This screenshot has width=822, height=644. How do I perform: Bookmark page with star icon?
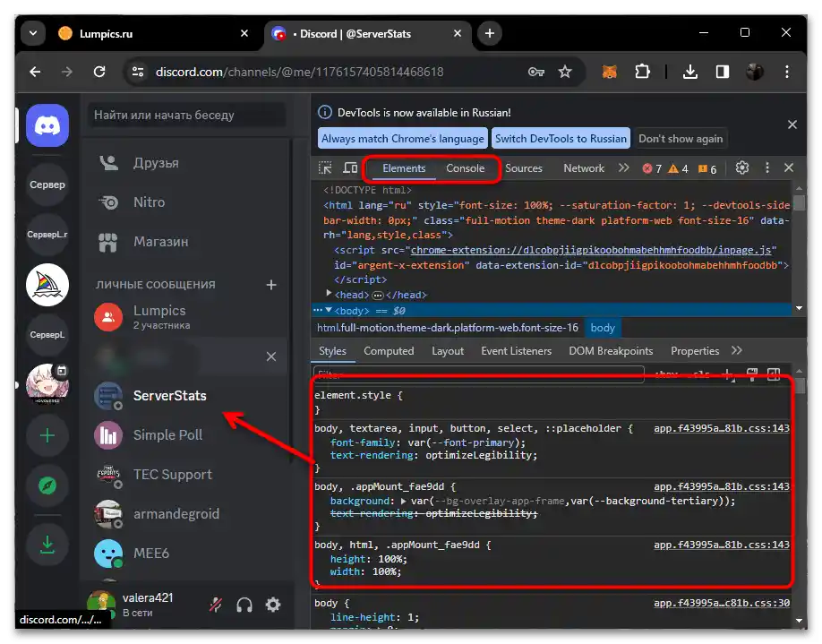[x=565, y=72]
